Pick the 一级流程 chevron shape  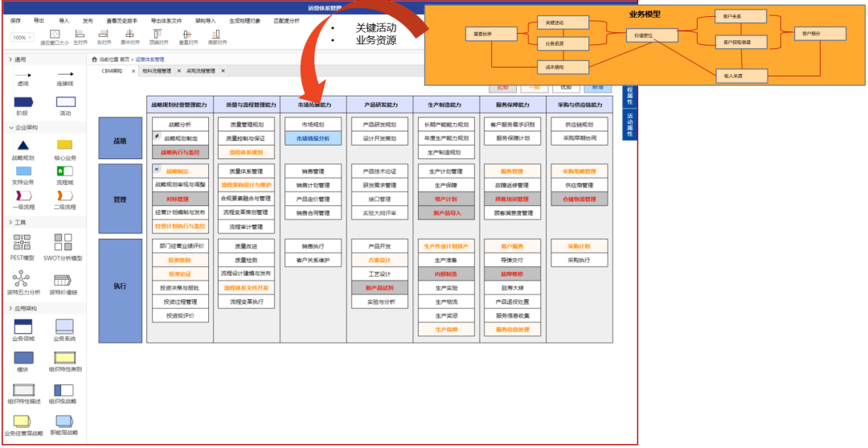tap(23, 195)
